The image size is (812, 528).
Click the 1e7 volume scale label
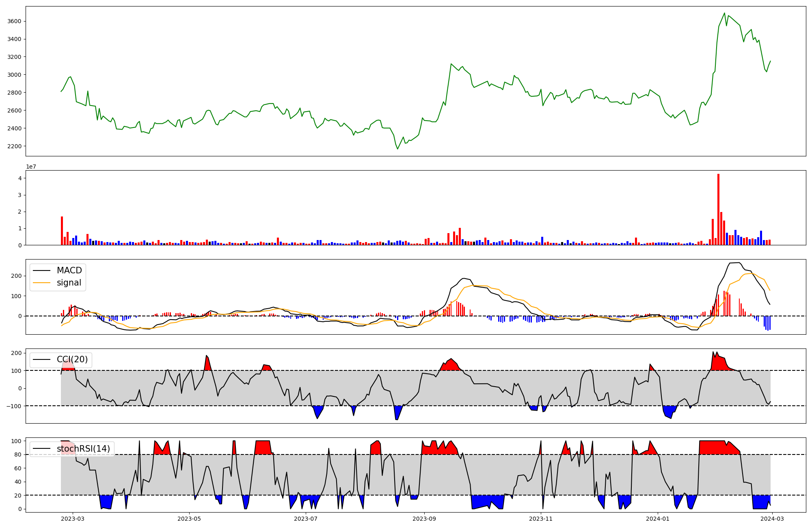point(31,167)
